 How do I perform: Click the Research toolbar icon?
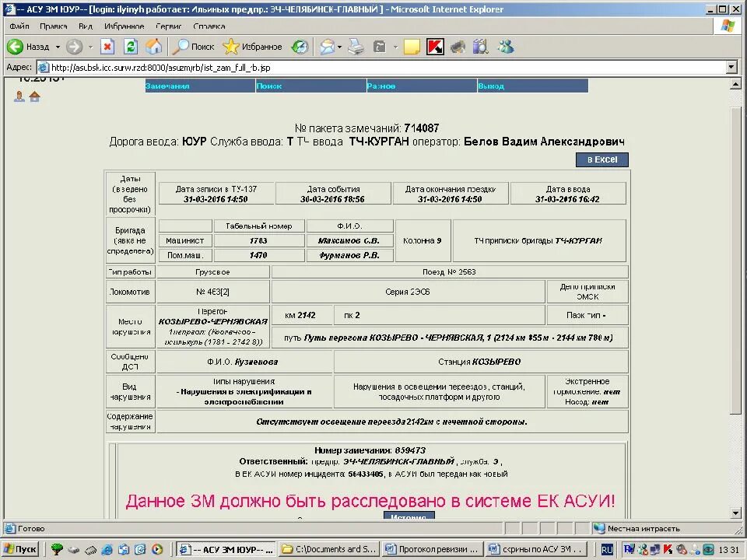pos(481,47)
